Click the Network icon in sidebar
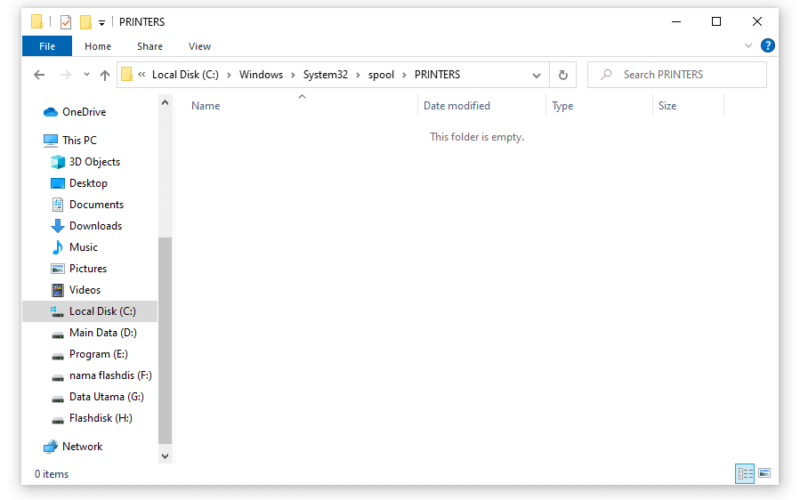This screenshot has width=800, height=500. click(x=50, y=446)
